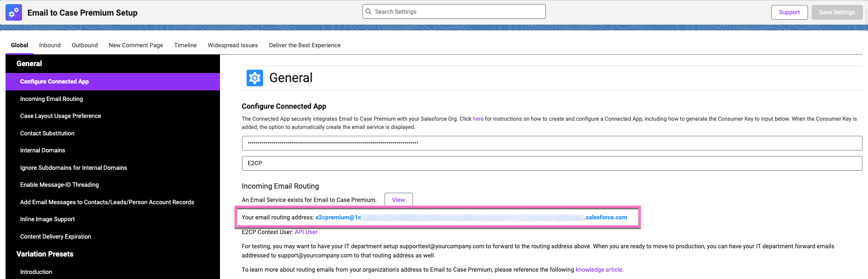Switch to the Inbound tab
868x279 pixels.
(50, 45)
